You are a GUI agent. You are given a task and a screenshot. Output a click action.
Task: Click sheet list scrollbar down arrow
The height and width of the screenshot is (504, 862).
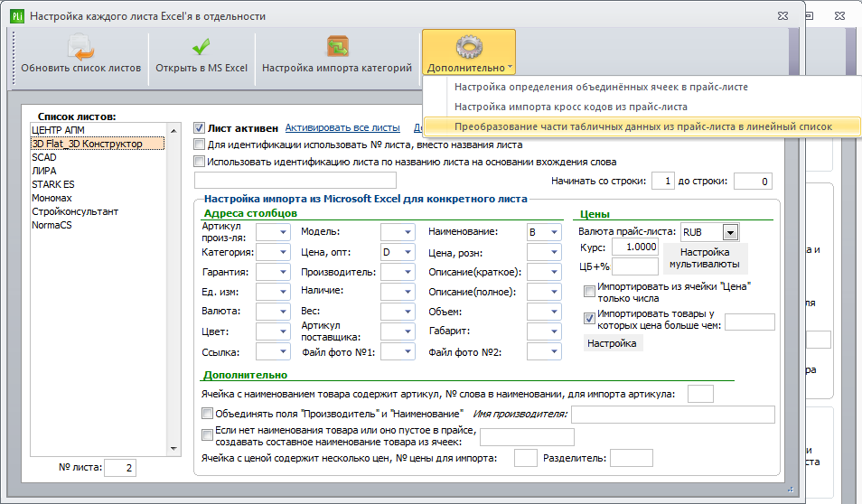[x=173, y=449]
